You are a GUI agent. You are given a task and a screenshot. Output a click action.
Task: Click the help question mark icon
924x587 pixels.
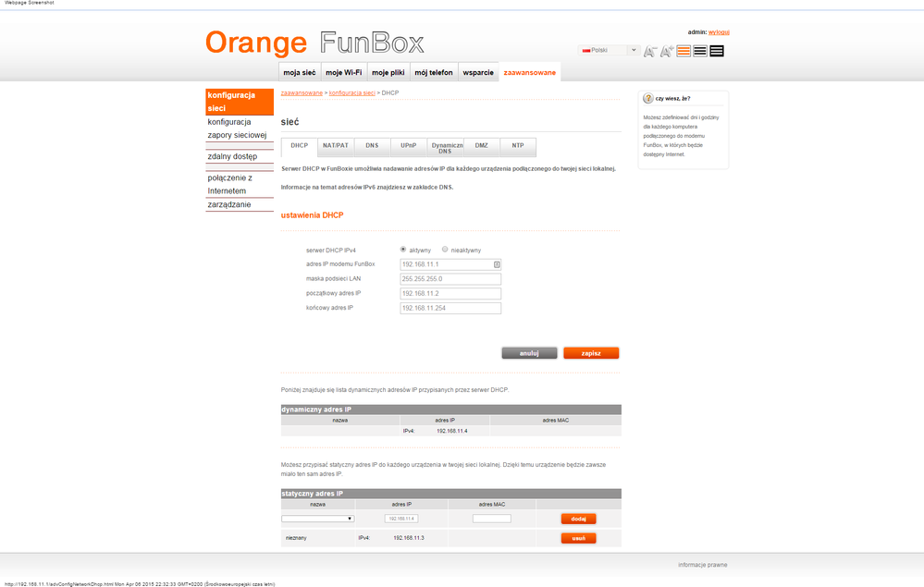(648, 98)
